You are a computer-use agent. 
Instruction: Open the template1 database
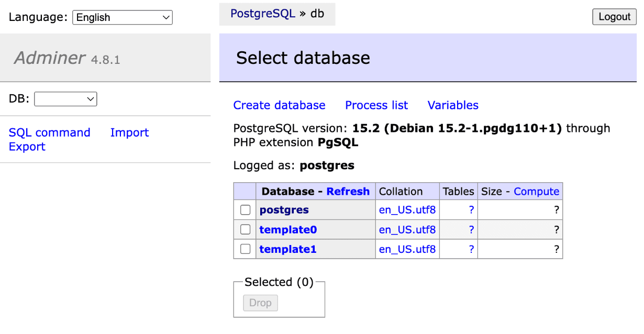tap(288, 249)
